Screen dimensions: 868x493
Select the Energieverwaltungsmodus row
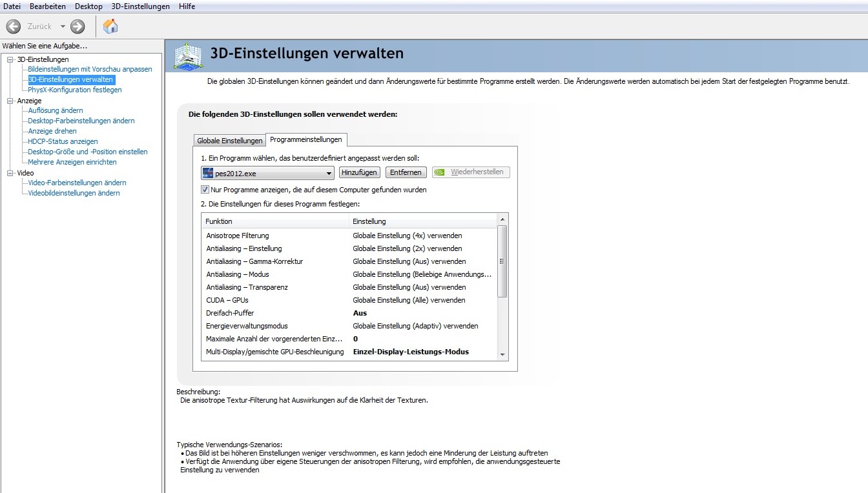point(349,326)
